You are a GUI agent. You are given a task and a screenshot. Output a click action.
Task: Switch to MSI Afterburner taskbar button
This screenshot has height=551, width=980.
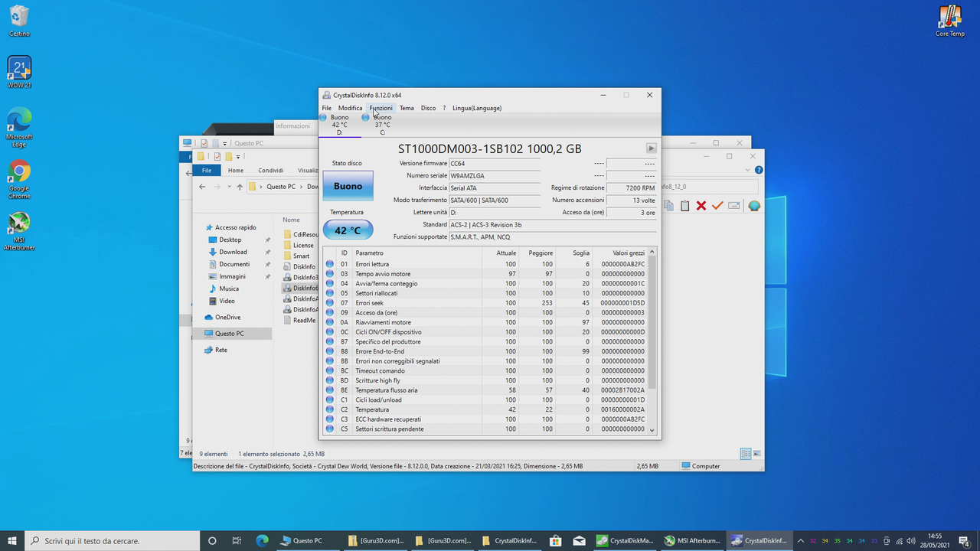pos(692,540)
